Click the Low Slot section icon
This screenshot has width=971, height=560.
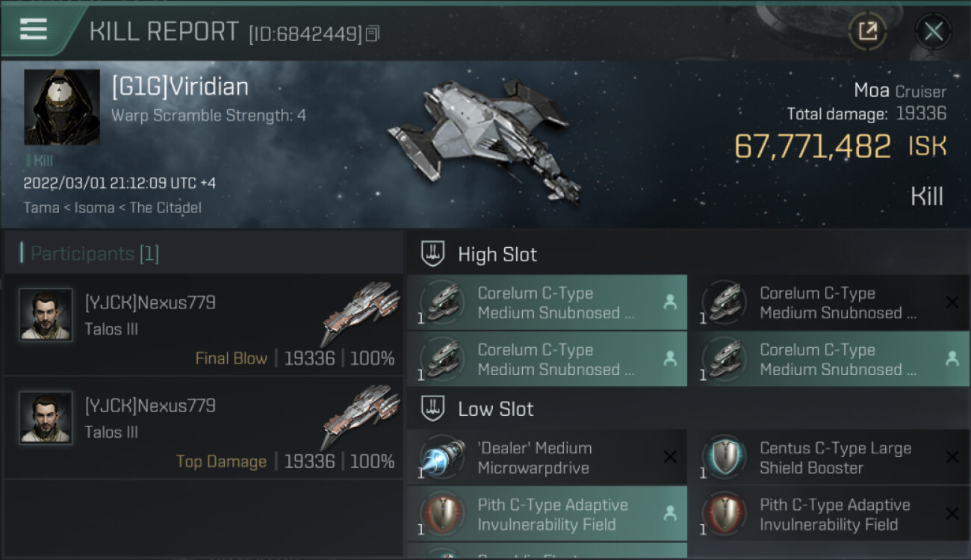[x=434, y=409]
